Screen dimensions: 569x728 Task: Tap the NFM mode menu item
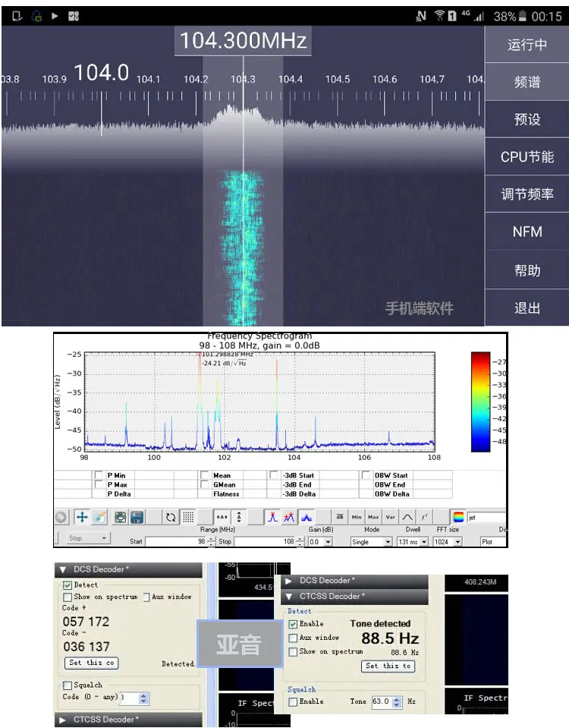click(x=527, y=232)
